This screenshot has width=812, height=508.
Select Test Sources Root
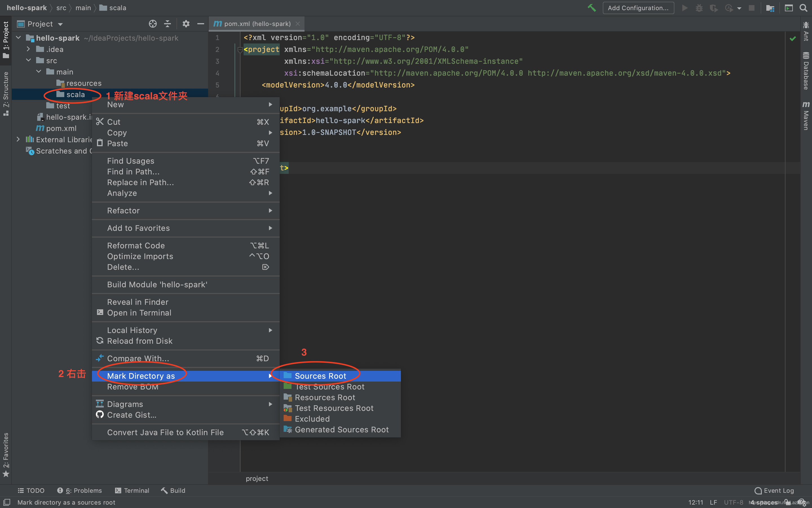pyautogui.click(x=340, y=386)
